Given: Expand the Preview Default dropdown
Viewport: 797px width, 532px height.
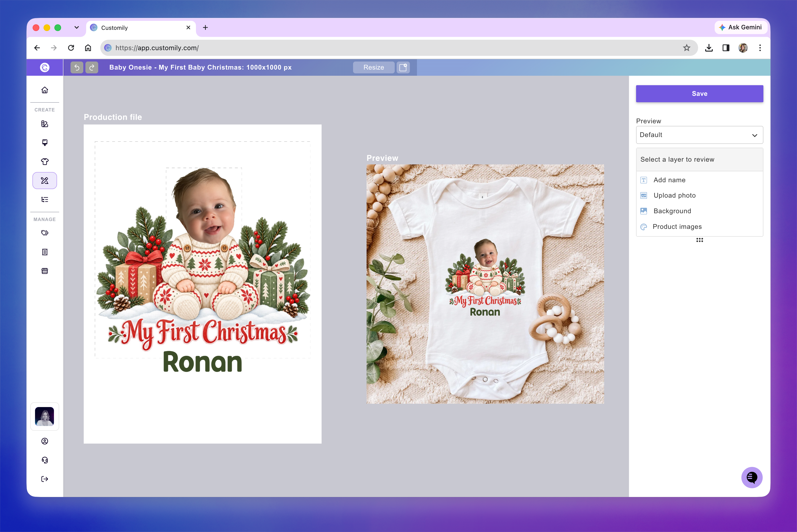Looking at the screenshot, I should coord(699,135).
